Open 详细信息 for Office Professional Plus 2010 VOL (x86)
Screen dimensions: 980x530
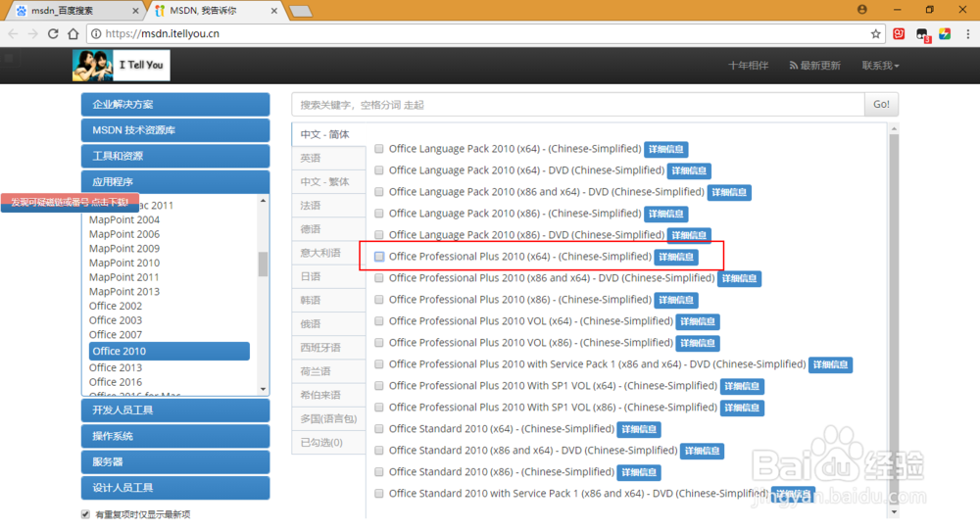pos(698,343)
